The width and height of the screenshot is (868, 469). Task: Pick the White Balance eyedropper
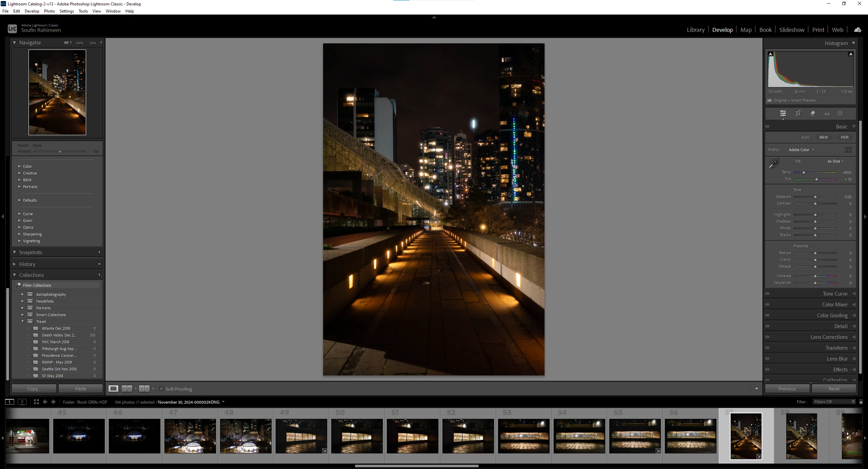point(773,164)
